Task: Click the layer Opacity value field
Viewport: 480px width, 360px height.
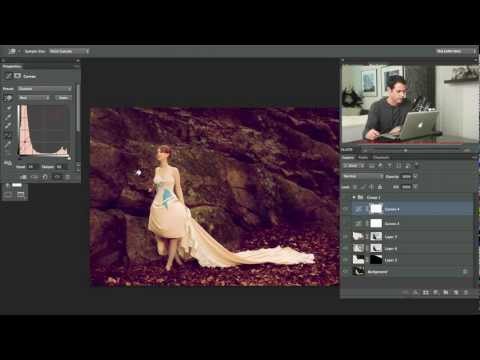Action: pos(406,176)
